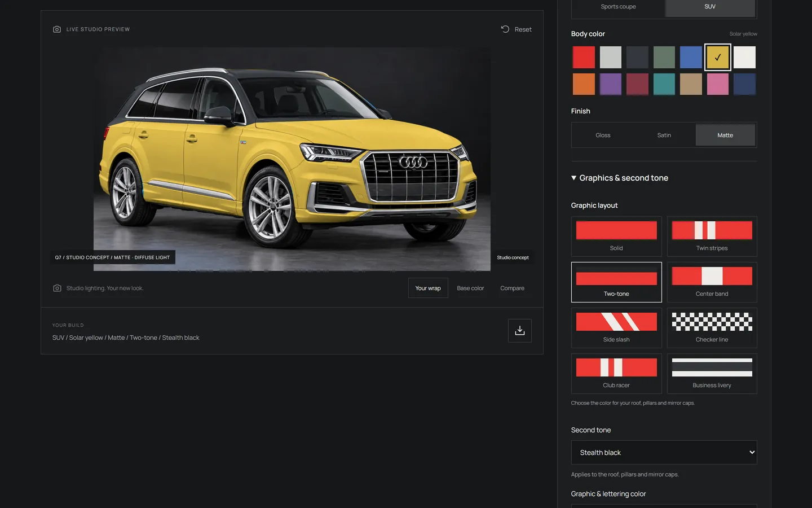Select the Two-tone graphic layout
The height and width of the screenshot is (508, 812).
616,282
